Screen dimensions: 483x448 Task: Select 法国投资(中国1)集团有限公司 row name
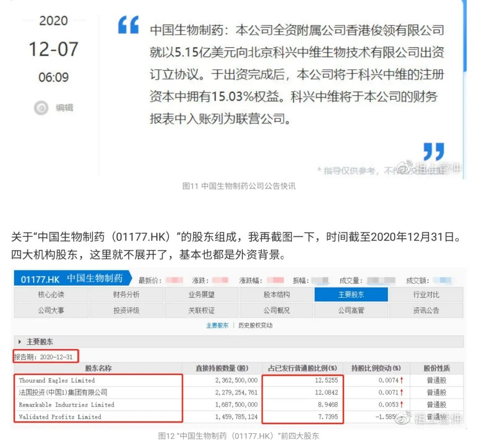tap(63, 392)
